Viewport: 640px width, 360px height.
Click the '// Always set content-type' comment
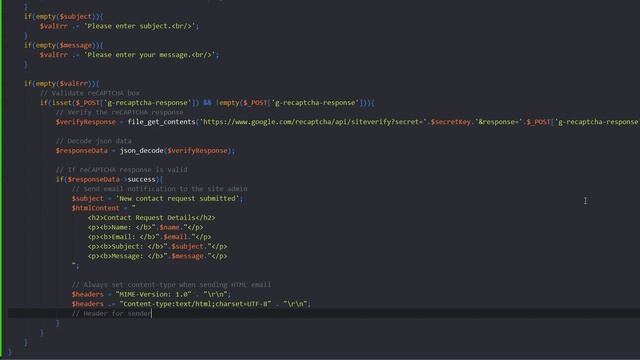point(171,285)
